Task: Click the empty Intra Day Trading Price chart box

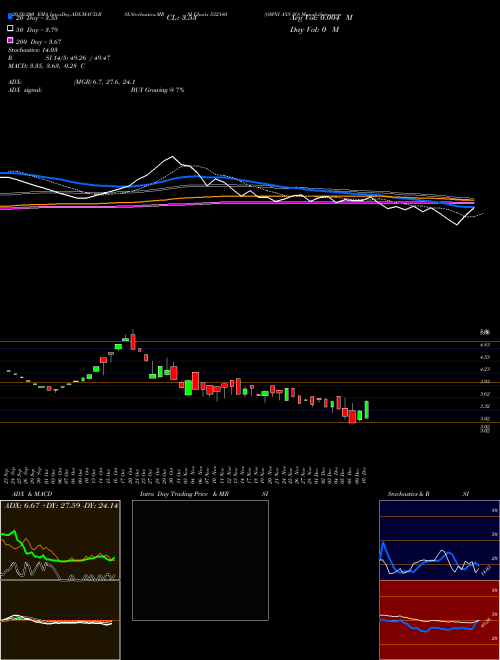Action: coord(200,560)
